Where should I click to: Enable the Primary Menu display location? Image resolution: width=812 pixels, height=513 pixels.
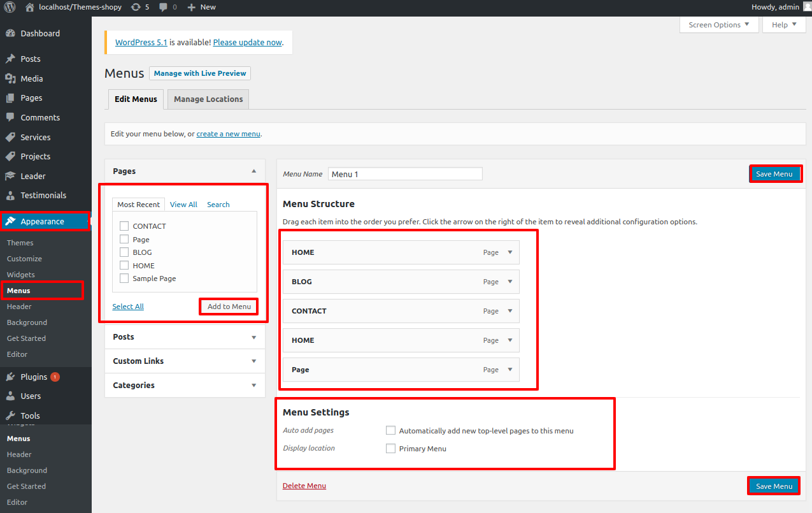[x=391, y=449]
